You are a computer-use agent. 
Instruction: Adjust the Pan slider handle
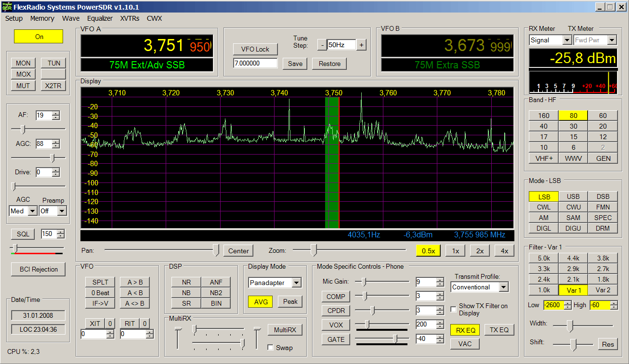(x=216, y=250)
